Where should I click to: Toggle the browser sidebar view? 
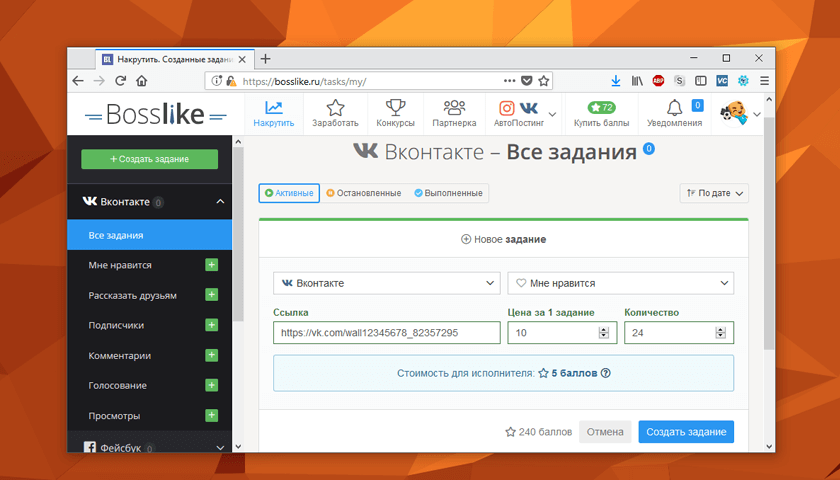tap(701, 81)
